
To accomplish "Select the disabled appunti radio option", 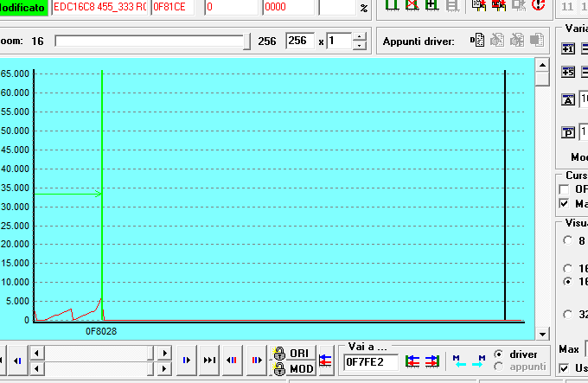I will 498,367.
